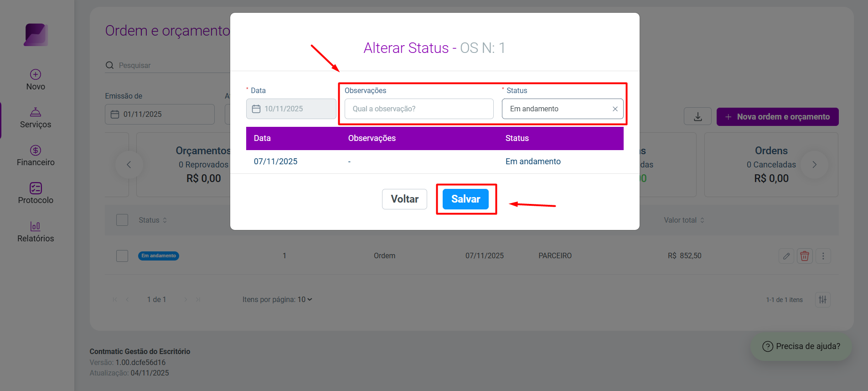Go to previous page pagination arrow
868x391 pixels.
tap(128, 300)
